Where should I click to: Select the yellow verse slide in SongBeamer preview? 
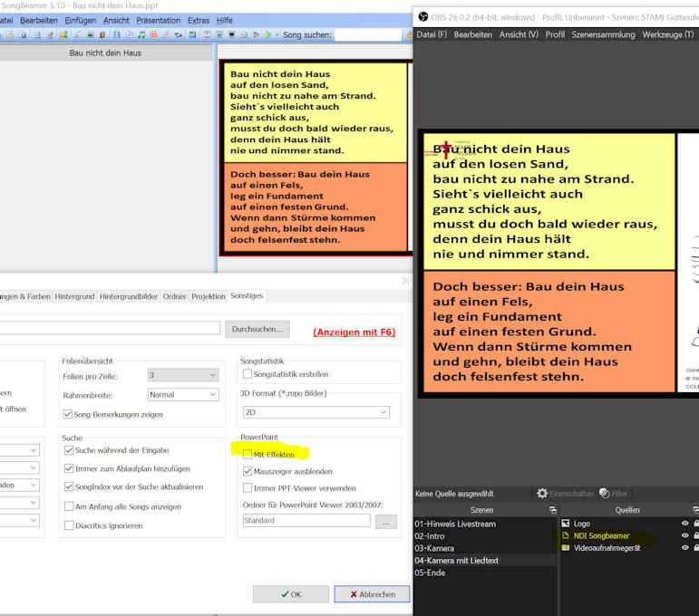coord(316,112)
